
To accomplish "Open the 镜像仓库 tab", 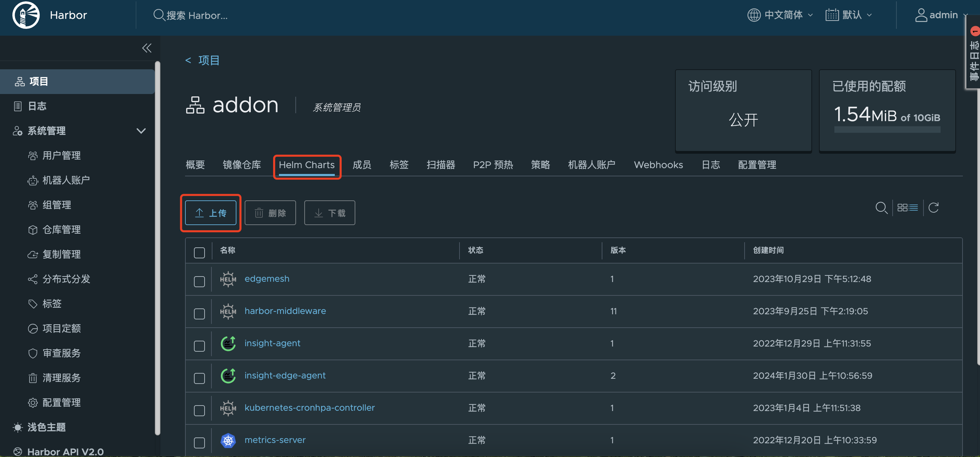I will tap(242, 165).
